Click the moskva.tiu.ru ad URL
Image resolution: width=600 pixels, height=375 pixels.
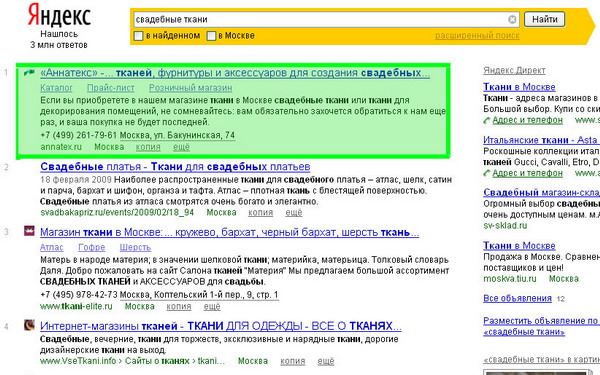pos(510,279)
